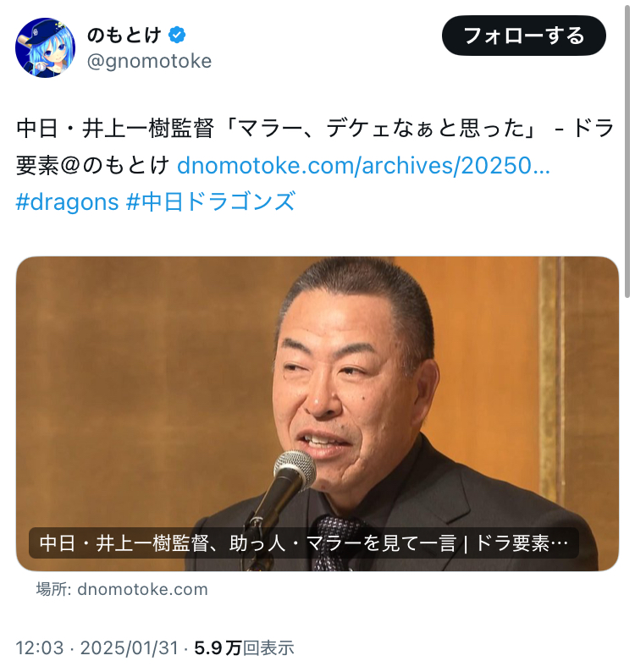Image resolution: width=635 pixels, height=672 pixels.
Task: Open the 12:03 timestamp
Action: [x=40, y=648]
